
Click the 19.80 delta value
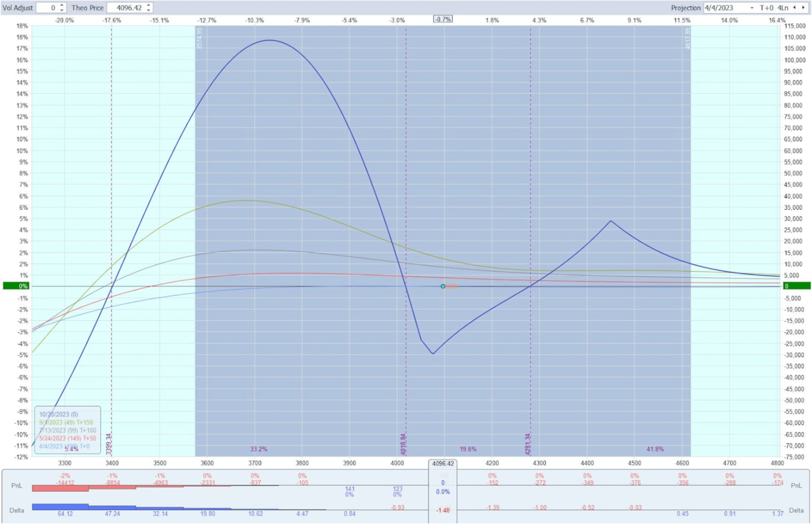click(207, 514)
